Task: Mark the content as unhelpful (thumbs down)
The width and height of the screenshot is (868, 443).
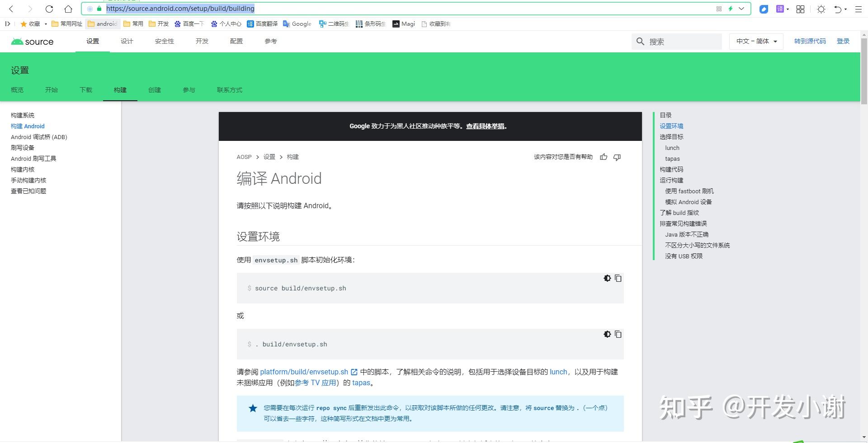Action: (x=617, y=157)
